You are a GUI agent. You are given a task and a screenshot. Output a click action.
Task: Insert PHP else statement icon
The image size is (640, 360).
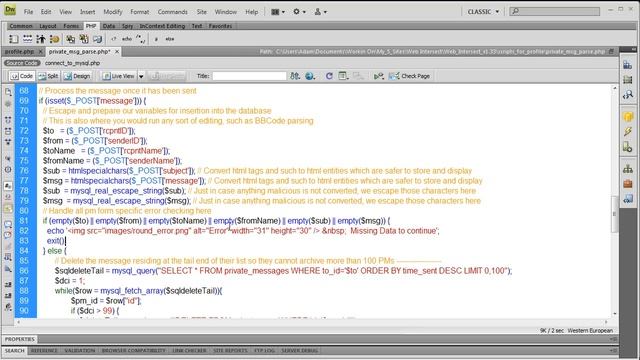[x=170, y=39]
